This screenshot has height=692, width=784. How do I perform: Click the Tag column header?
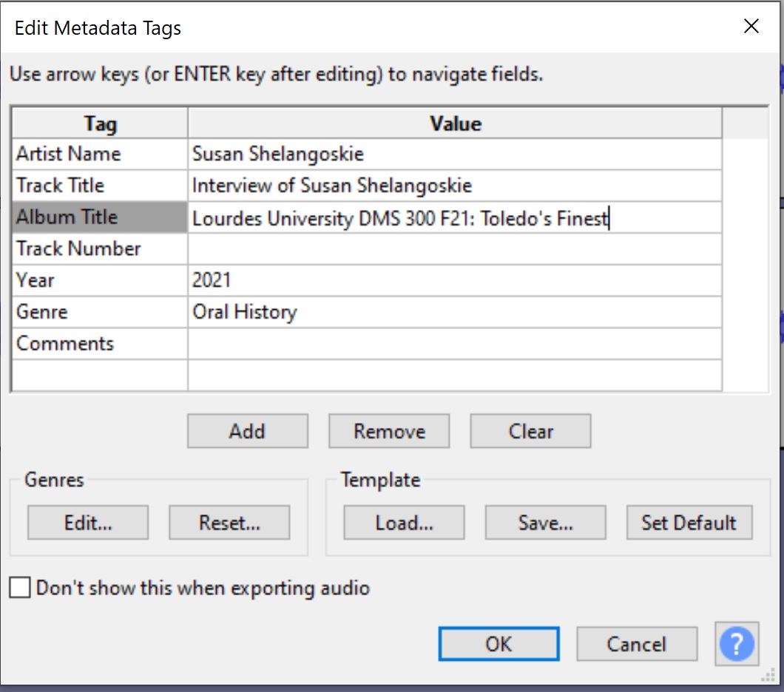(x=100, y=123)
